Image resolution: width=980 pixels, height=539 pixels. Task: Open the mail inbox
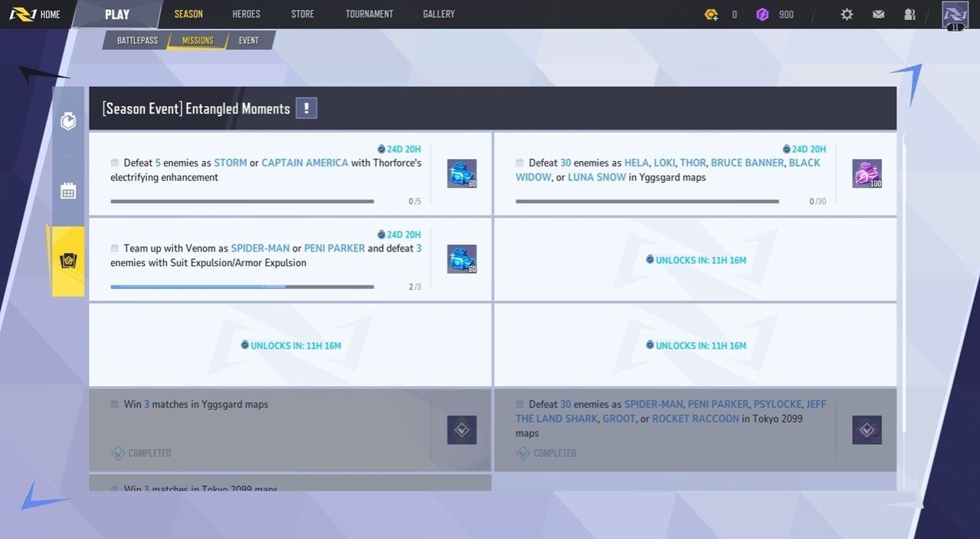coord(878,15)
